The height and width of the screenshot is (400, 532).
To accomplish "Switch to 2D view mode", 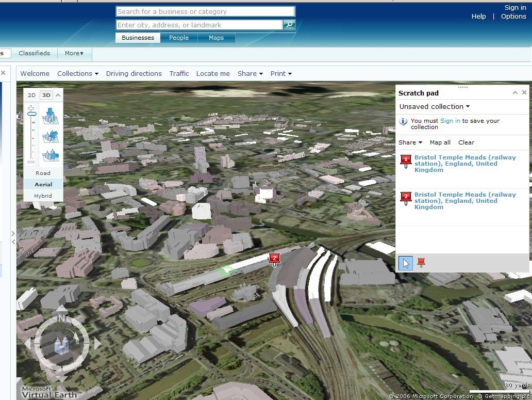I will coord(31,95).
